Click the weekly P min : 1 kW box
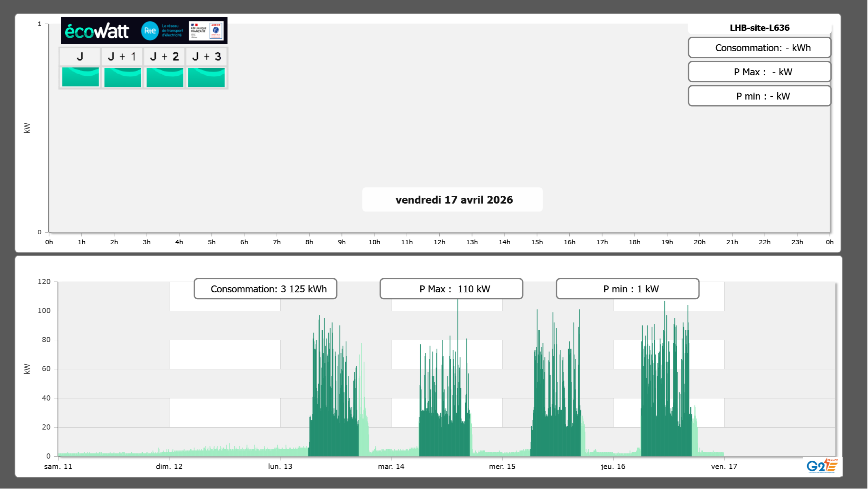868x489 pixels. [x=628, y=289]
